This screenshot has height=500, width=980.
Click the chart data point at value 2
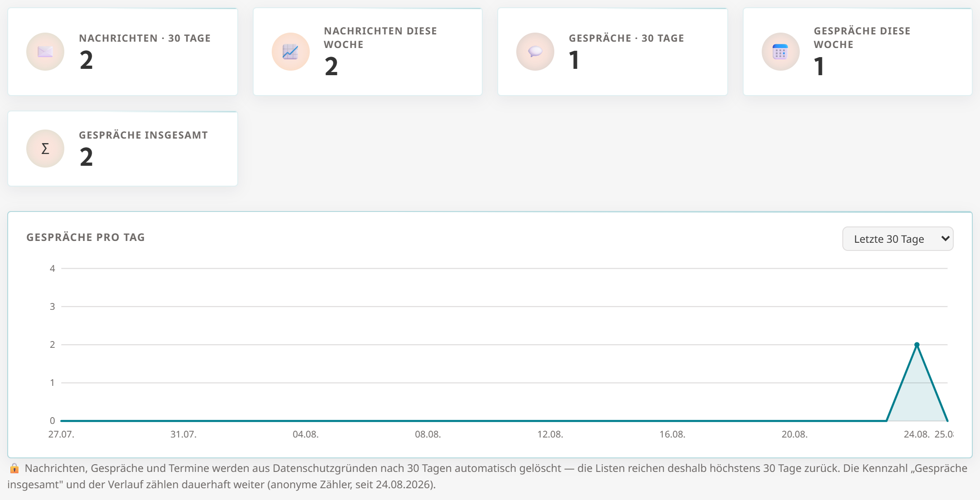point(917,345)
